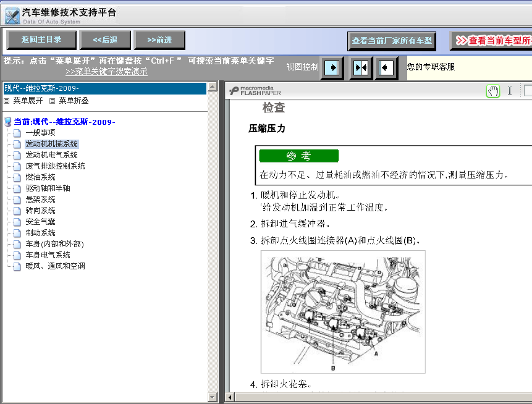Click the page icon beside 驱动轴和半轴
This screenshot has width=532, height=404.
(x=17, y=188)
